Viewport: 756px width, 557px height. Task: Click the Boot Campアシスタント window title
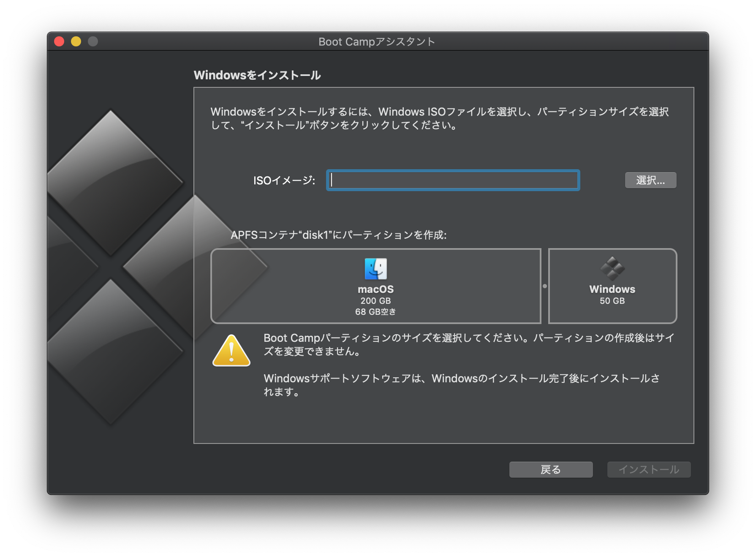pyautogui.click(x=377, y=42)
